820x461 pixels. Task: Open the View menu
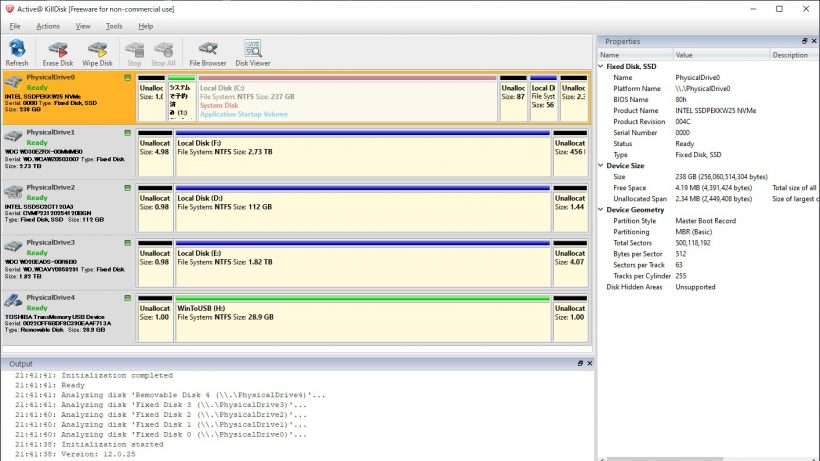click(x=83, y=26)
